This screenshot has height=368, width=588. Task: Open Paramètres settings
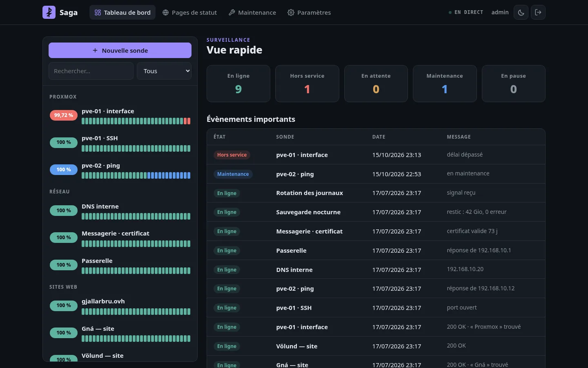coord(309,12)
